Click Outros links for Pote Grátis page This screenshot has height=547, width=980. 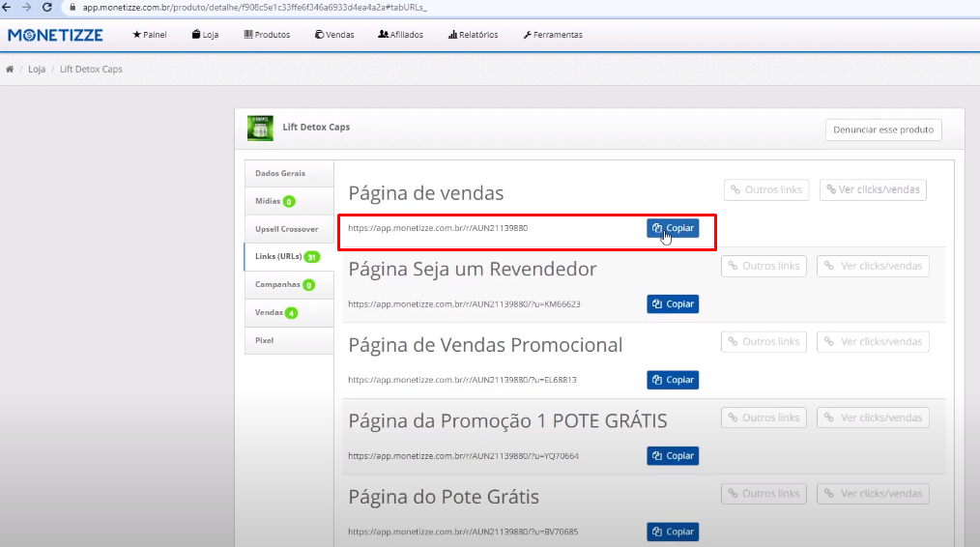tap(764, 494)
